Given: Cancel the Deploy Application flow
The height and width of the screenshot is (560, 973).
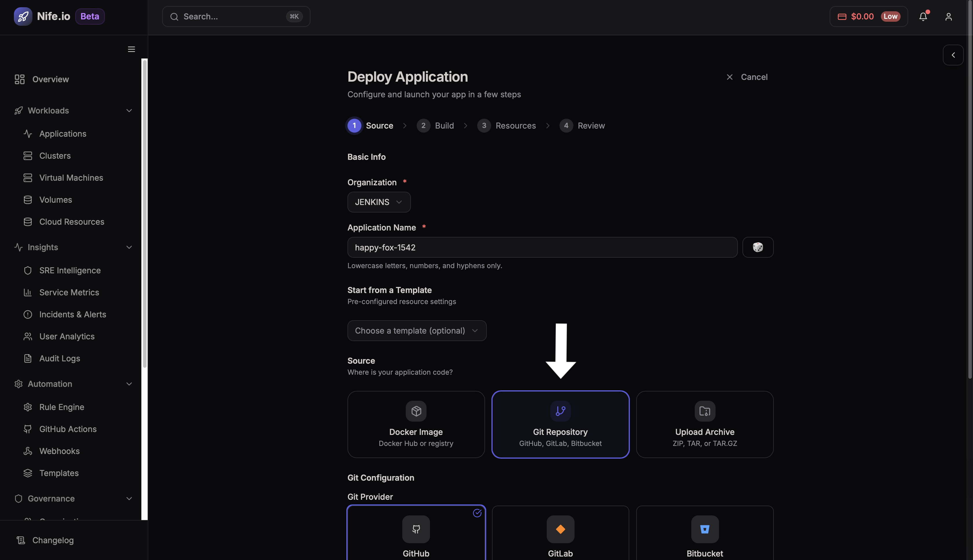Looking at the screenshot, I should (x=747, y=77).
